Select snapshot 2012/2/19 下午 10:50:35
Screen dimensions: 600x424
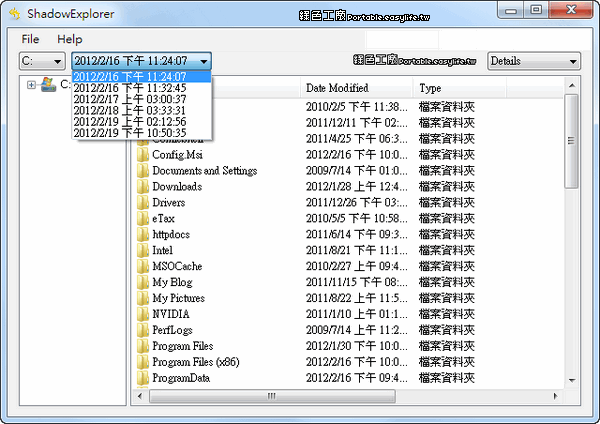tap(141, 133)
